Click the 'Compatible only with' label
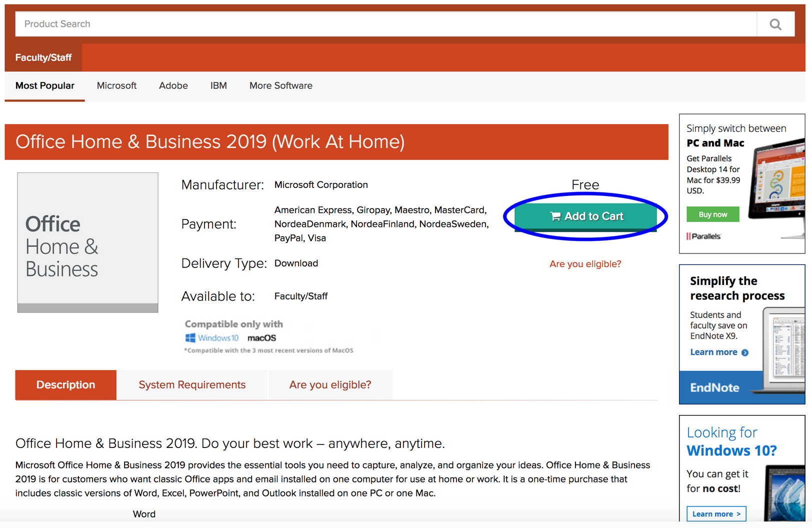 click(234, 324)
